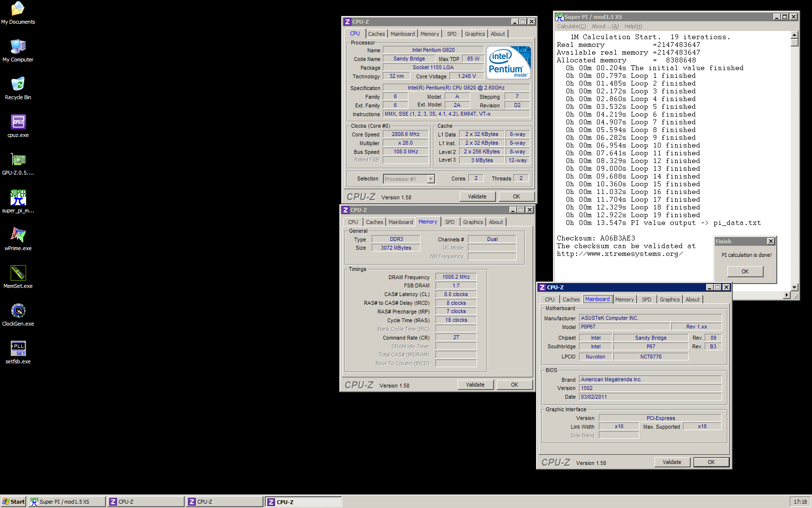This screenshot has height=508, width=812.
Task: Open Memory tab in top CPU-Z window
Action: [430, 34]
